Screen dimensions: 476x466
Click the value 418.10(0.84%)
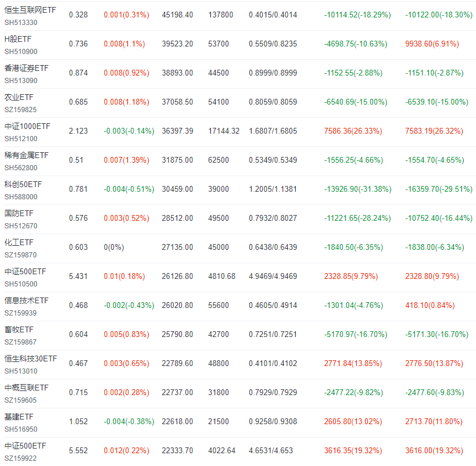click(x=430, y=306)
